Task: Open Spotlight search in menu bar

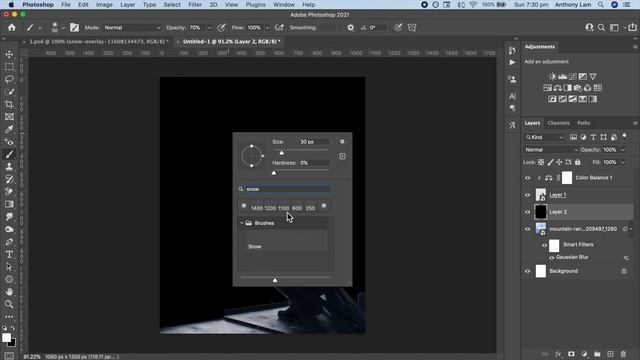Action: [601, 4]
